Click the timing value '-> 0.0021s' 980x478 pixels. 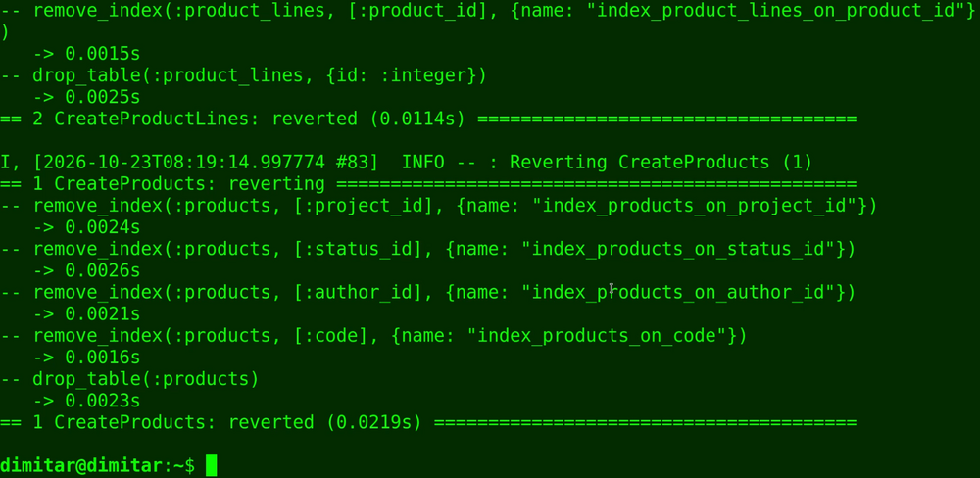click(x=87, y=314)
